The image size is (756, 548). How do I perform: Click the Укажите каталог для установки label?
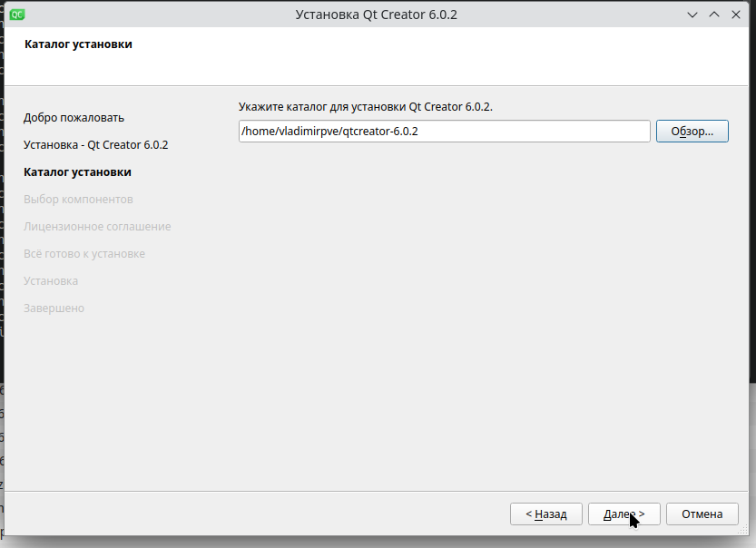[366, 107]
